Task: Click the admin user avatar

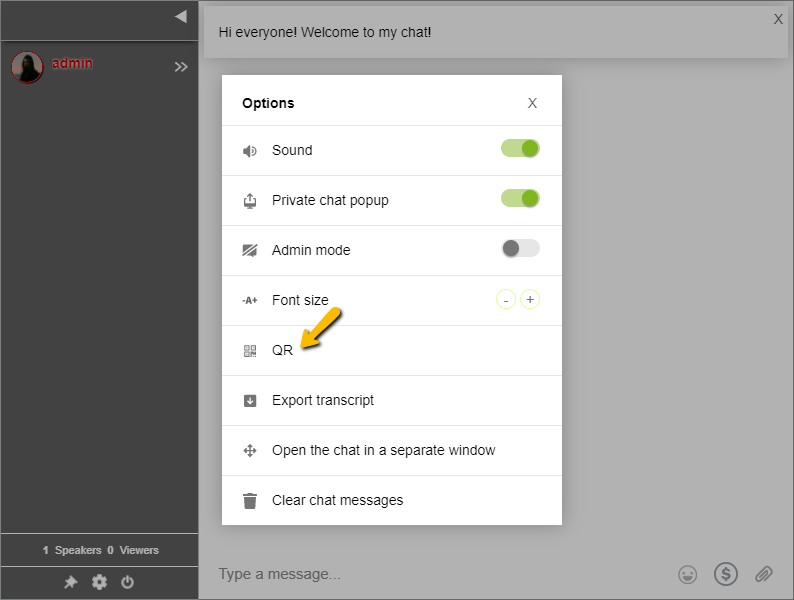Action: pyautogui.click(x=27, y=67)
